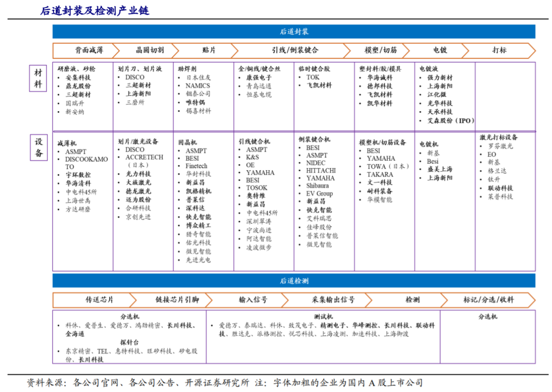Select the 背面减薄 process step arrow

[x=89, y=50]
